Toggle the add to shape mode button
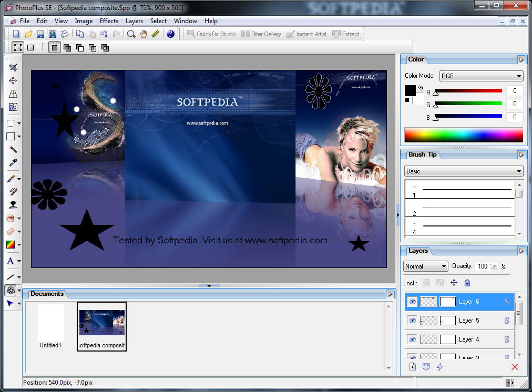 tap(67, 48)
